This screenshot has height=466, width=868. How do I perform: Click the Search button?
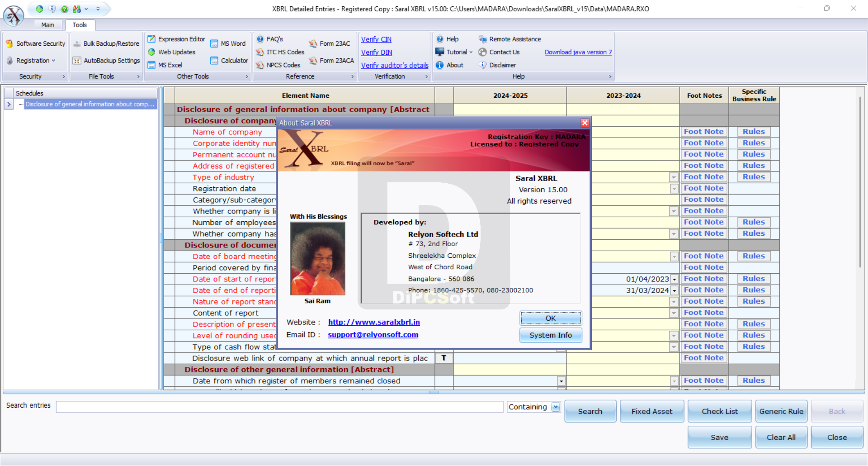[x=590, y=411]
